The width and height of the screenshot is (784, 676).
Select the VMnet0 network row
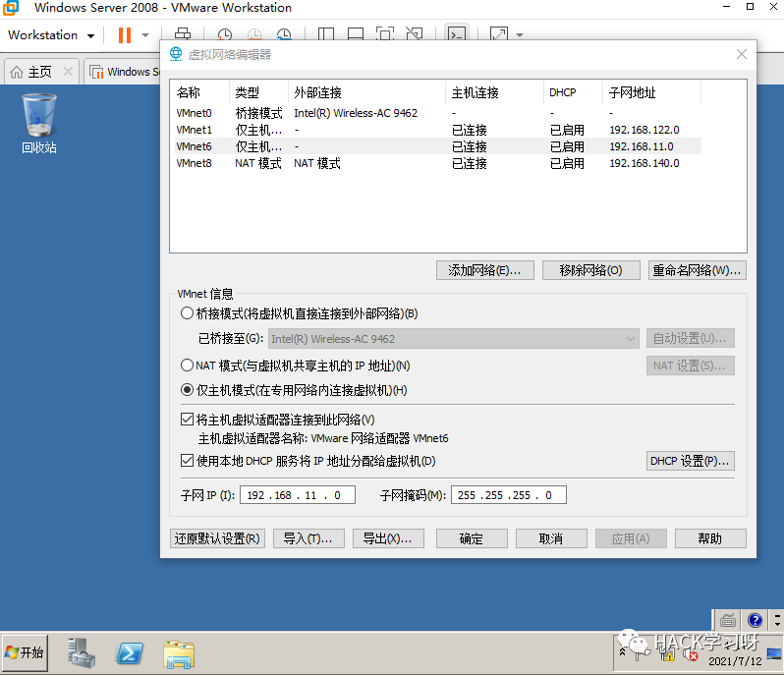point(438,113)
